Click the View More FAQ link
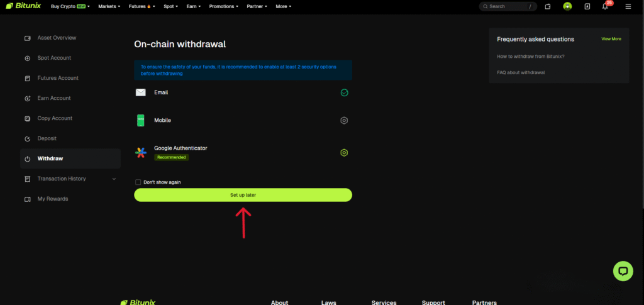644x305 pixels. coord(611,39)
